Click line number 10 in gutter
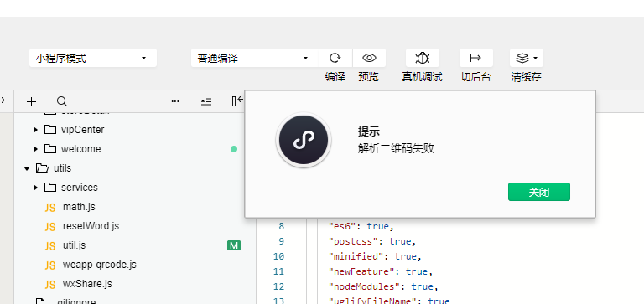The image size is (644, 304). pyautogui.click(x=278, y=256)
